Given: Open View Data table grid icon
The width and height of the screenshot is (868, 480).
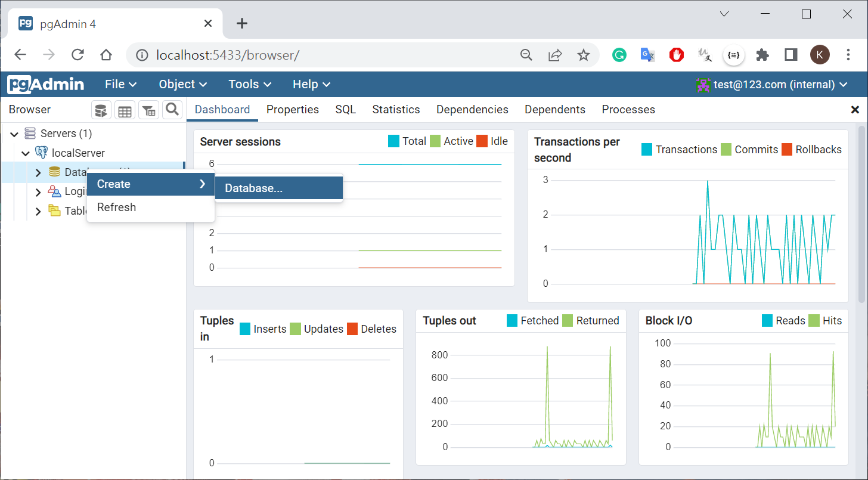Looking at the screenshot, I should (125, 110).
